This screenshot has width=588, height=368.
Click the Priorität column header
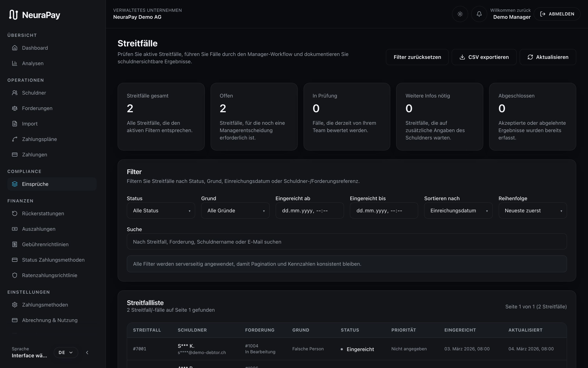(x=404, y=330)
